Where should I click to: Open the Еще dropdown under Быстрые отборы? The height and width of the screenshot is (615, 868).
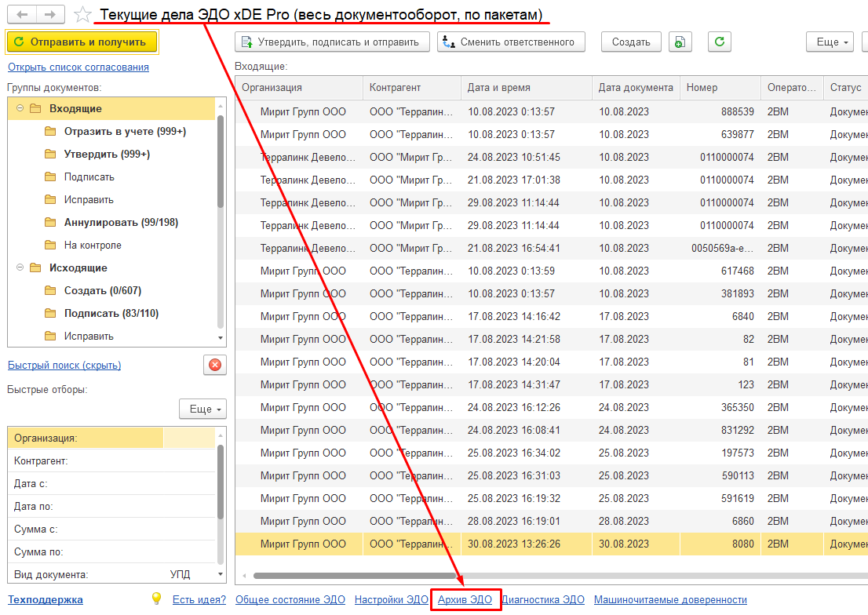(203, 409)
